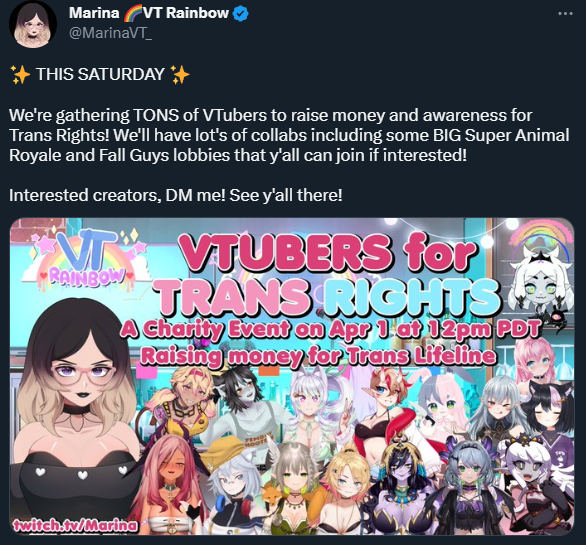Click the twitch.tv/Marina text on banner
This screenshot has height=545, width=586.
pos(75,526)
